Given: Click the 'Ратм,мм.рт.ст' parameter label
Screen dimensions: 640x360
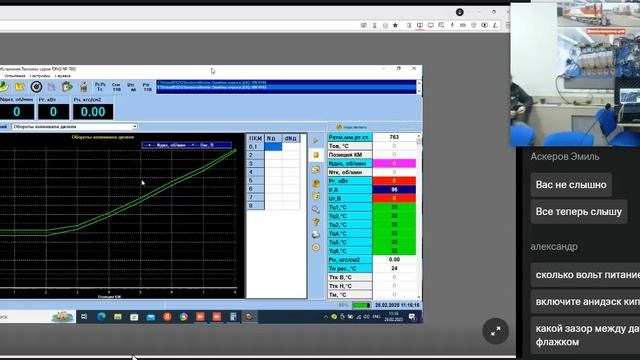Looking at the screenshot, I should click(350, 138).
